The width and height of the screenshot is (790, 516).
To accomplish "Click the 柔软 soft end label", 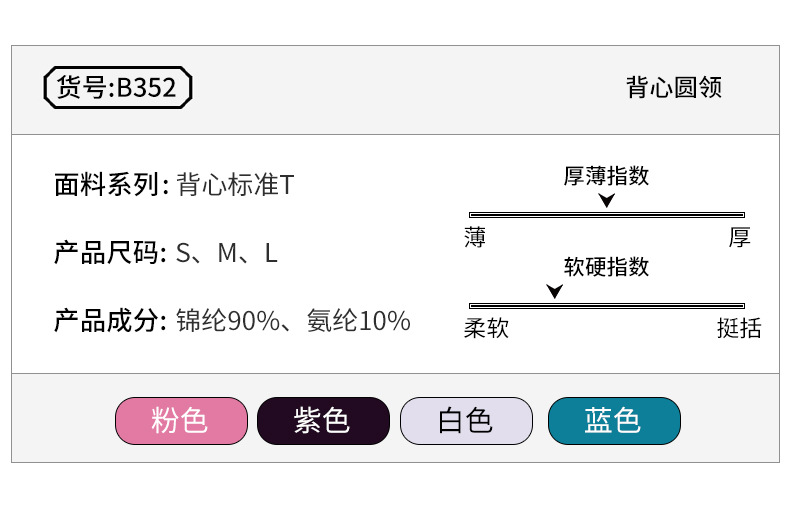I will [487, 328].
